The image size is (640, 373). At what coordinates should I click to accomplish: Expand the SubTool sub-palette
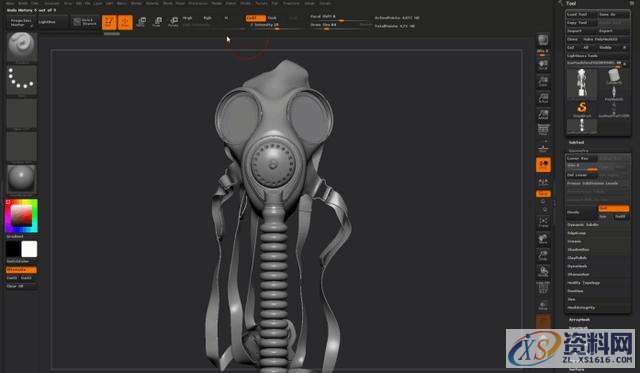coord(576,142)
